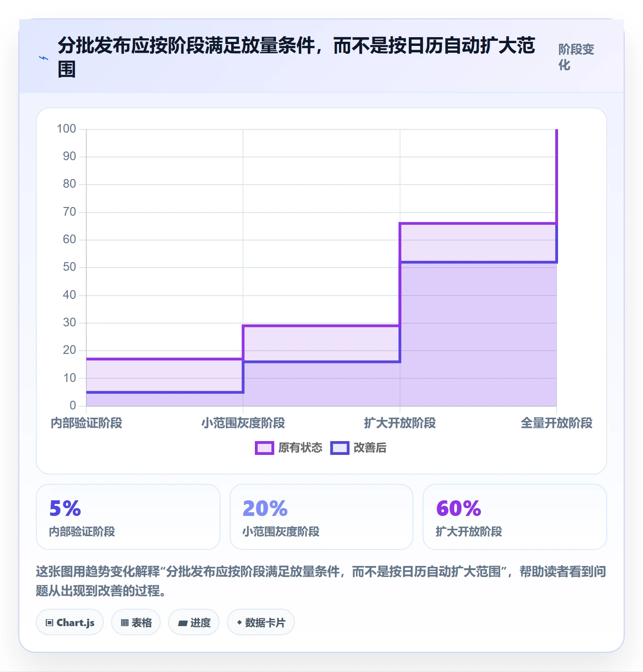Select the Chart.js tag chip
The width and height of the screenshot is (643, 672).
point(70,622)
